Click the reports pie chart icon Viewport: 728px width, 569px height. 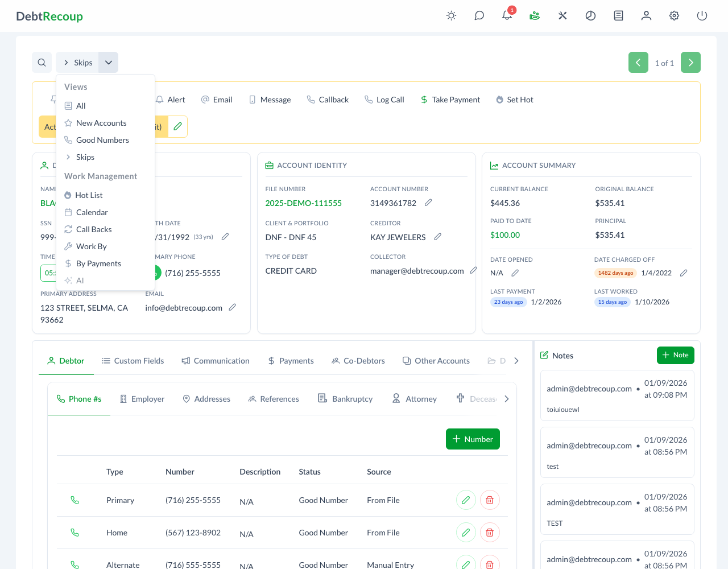click(x=590, y=15)
